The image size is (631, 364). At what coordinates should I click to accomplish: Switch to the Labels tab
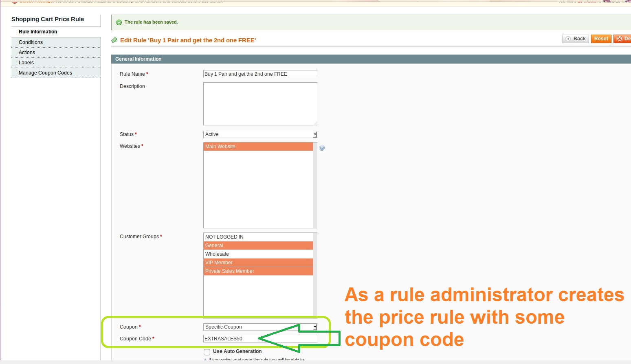tap(56, 63)
